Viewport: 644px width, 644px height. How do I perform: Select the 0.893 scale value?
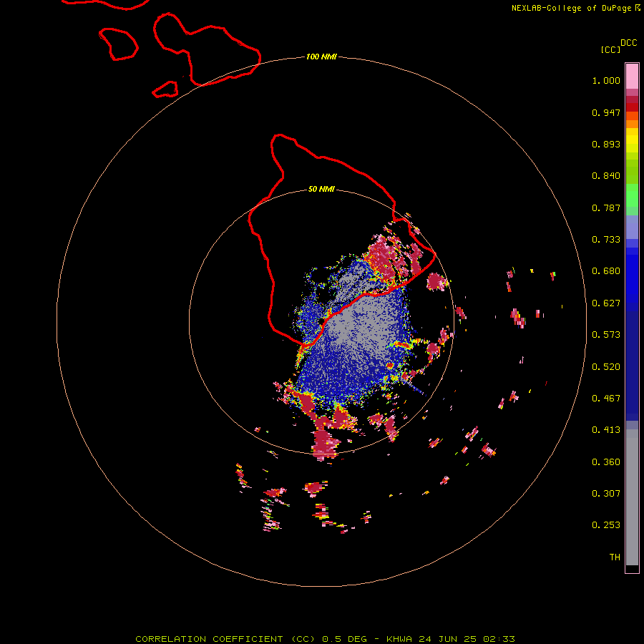tap(606, 144)
